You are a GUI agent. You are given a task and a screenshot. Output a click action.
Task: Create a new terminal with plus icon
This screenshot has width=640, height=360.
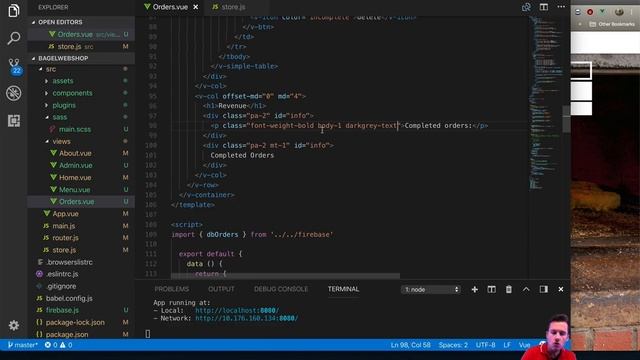pyautogui.click(x=475, y=289)
